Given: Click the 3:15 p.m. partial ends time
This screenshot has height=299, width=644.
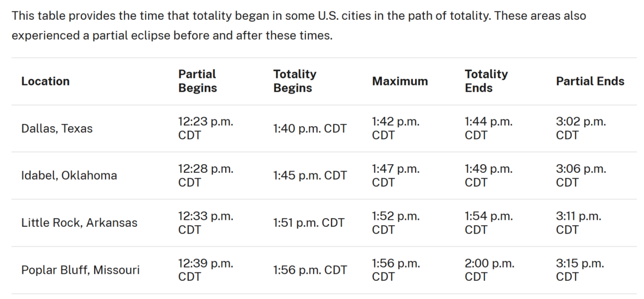Looking at the screenshot, I should (580, 270).
